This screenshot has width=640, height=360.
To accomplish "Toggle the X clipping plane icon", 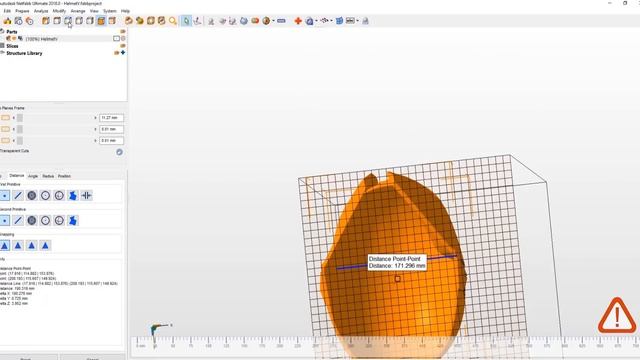I will click(5, 118).
